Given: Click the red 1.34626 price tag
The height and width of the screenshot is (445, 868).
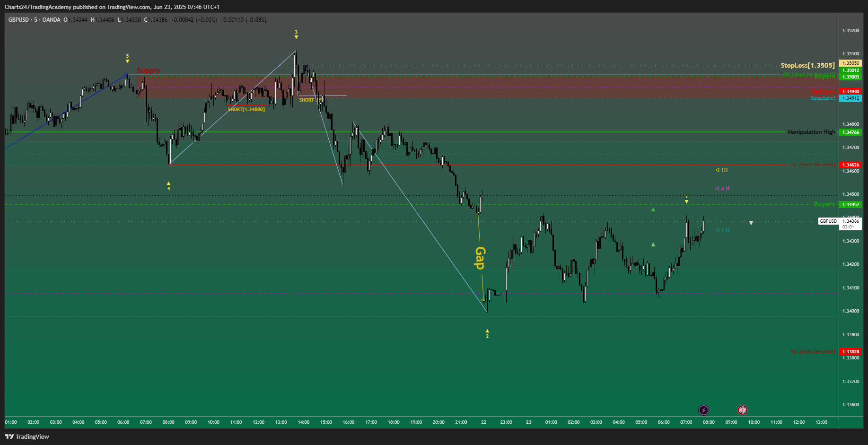Looking at the screenshot, I should coord(850,165).
